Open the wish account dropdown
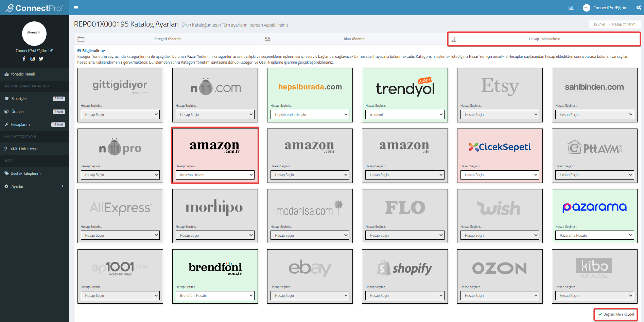Screen dimensions: 644x322 pos(500,235)
